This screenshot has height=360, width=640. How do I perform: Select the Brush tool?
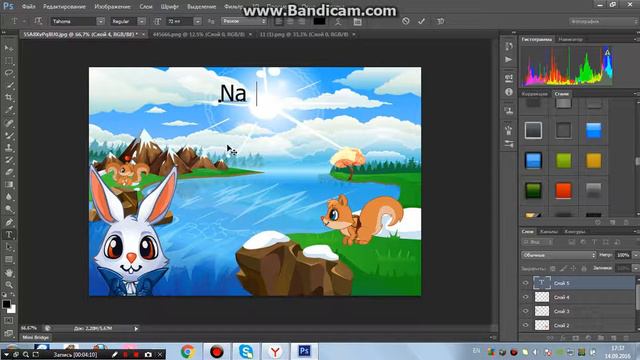click(x=9, y=136)
